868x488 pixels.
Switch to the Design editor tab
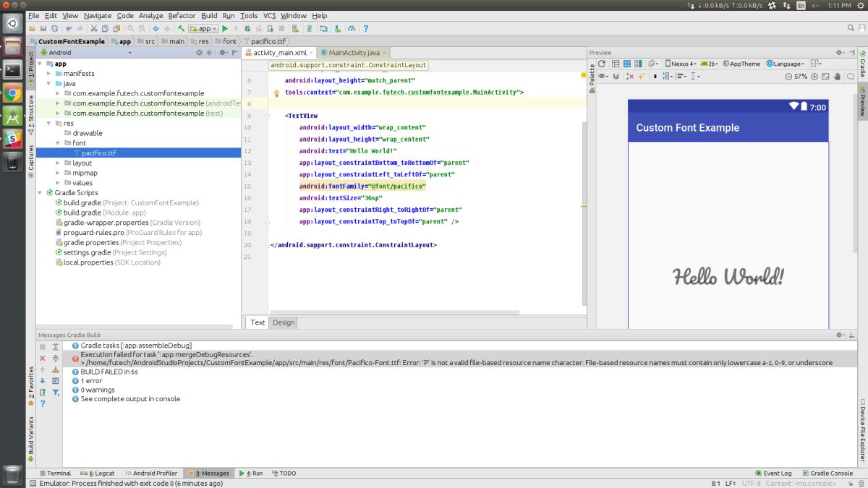(284, 322)
